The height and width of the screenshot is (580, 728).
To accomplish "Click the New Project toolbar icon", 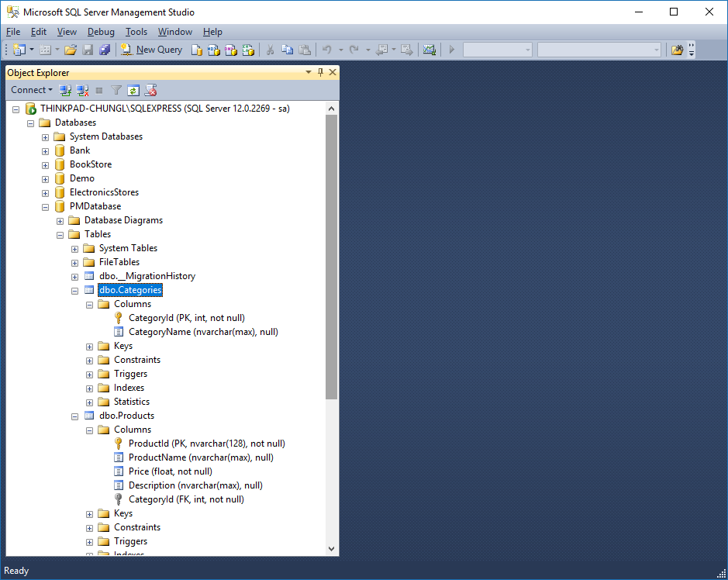I will click(x=19, y=50).
